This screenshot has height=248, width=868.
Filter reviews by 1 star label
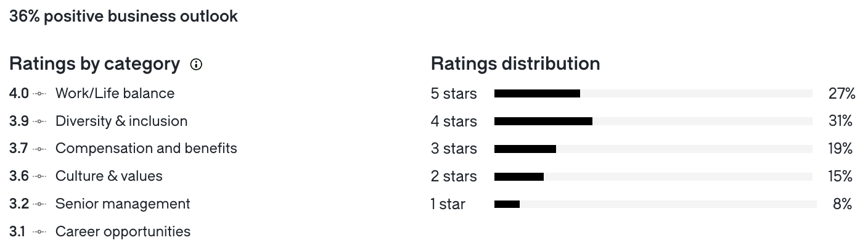pos(448,204)
